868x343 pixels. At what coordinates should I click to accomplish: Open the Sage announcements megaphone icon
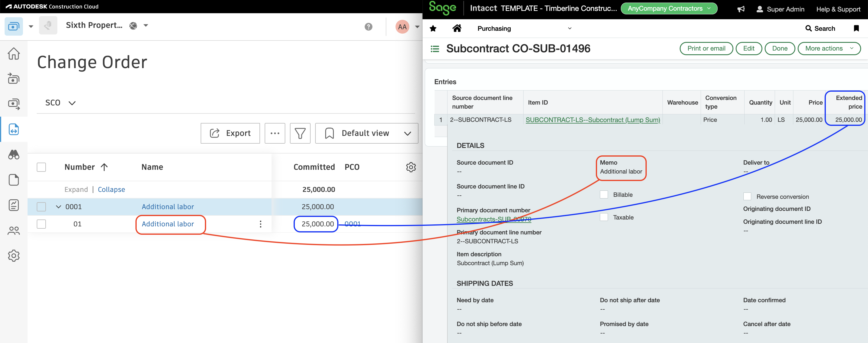(741, 9)
